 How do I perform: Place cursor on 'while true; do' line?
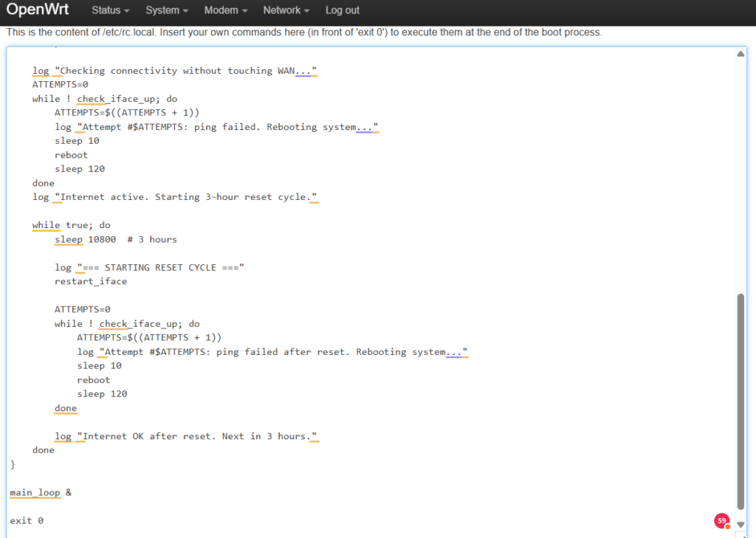71,225
